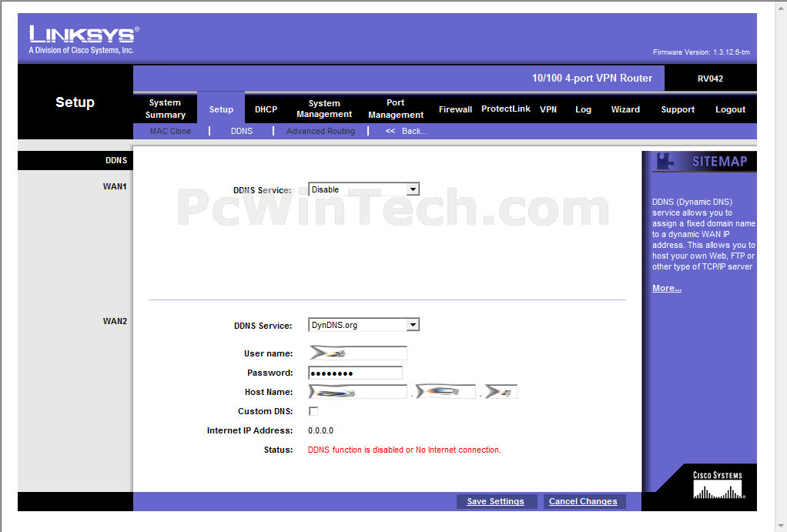Expand WAN2 DDNS Service dropdown showing DynDNS.org

click(x=364, y=325)
